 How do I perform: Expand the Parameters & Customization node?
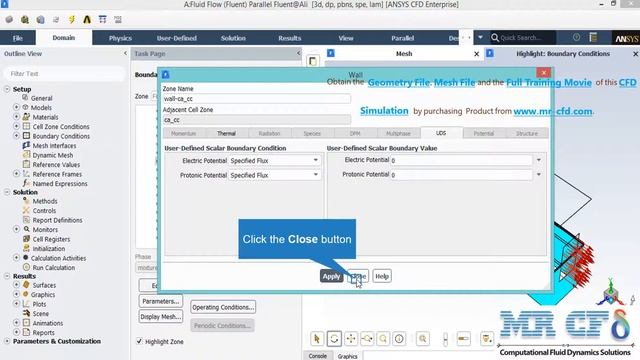tap(7, 341)
